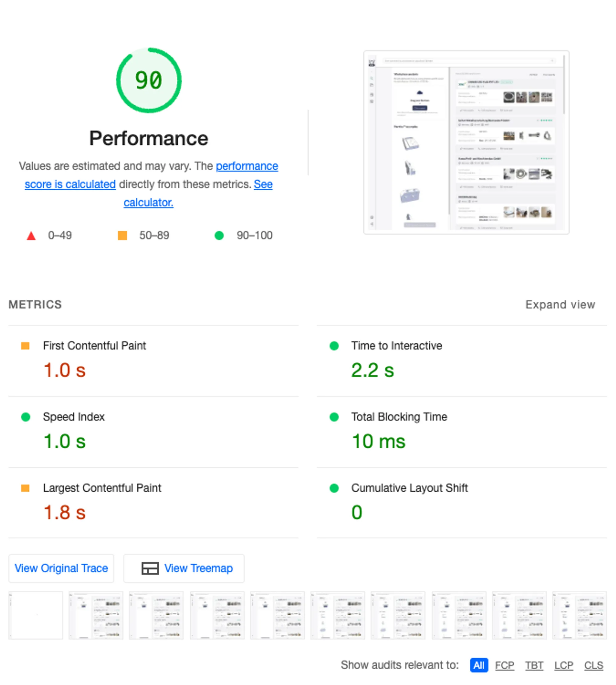Select the first blank filmstrip frame
This screenshot has width=616, height=685.
[x=36, y=615]
